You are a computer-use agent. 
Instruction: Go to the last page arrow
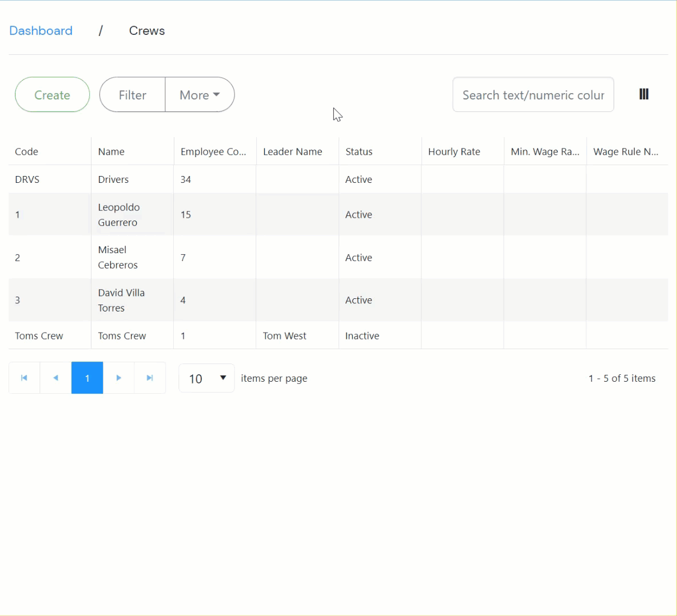click(x=150, y=378)
